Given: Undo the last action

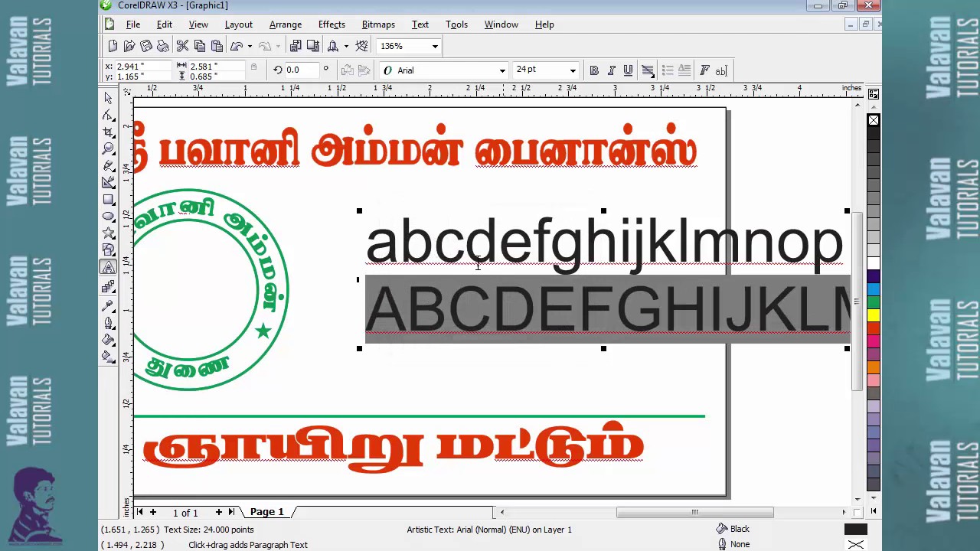Looking at the screenshot, I should coord(237,46).
